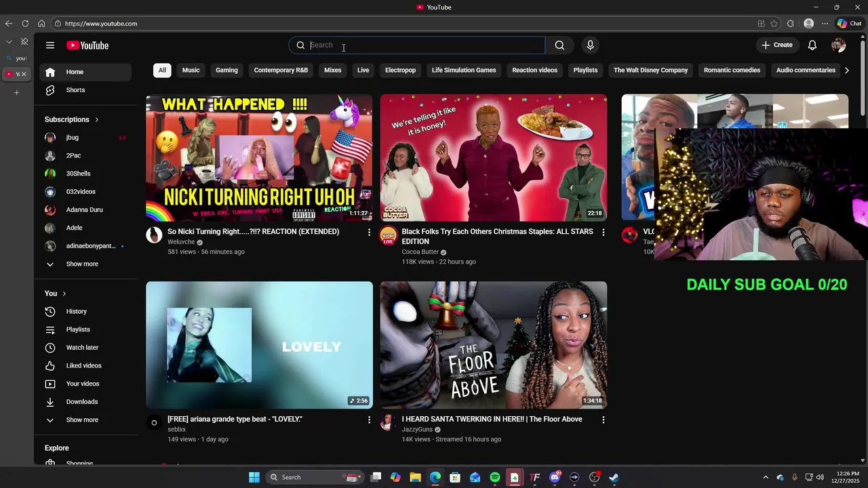This screenshot has height=488, width=868.
Task: Open the browser profile icon
Action: point(808,24)
